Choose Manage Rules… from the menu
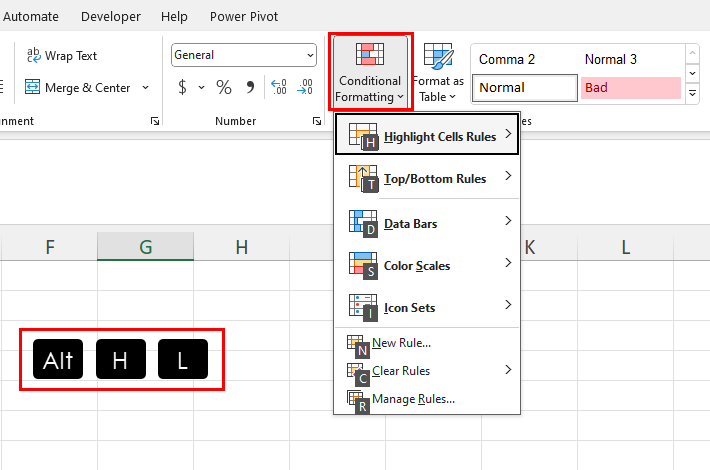 coord(427,399)
